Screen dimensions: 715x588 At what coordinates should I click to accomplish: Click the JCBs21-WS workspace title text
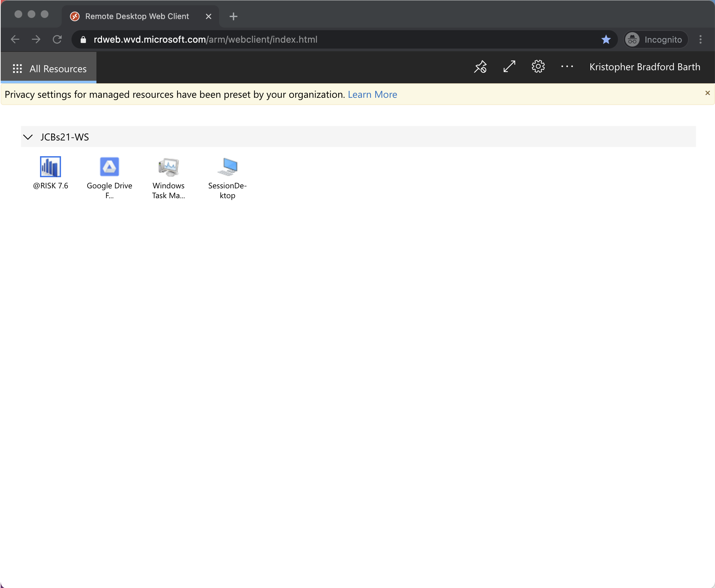65,137
